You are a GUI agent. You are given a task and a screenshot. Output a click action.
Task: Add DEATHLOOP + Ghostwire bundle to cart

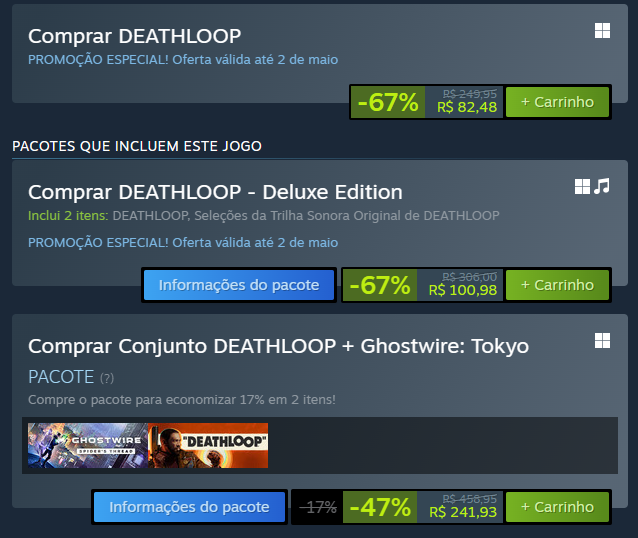tap(557, 507)
